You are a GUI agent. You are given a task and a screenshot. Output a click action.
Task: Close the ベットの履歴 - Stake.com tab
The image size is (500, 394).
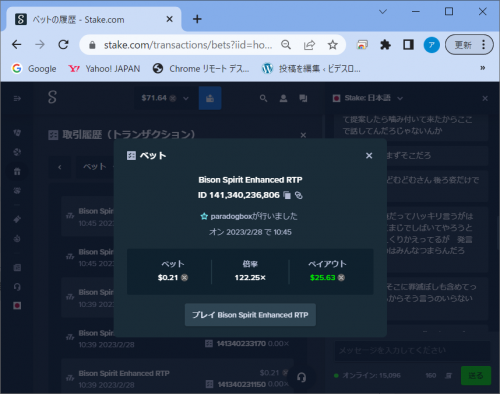[x=169, y=19]
